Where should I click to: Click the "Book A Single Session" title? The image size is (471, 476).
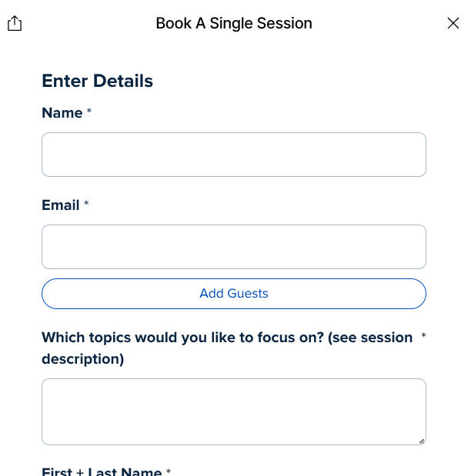(234, 23)
